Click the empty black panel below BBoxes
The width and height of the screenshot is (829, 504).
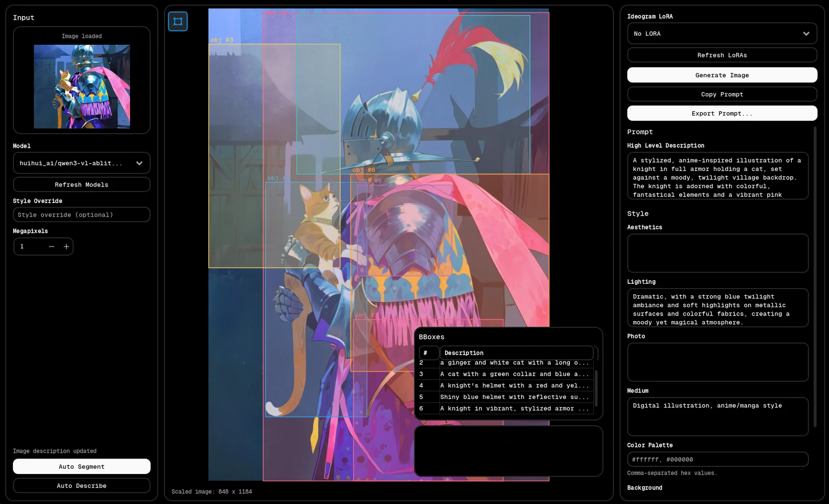click(508, 451)
